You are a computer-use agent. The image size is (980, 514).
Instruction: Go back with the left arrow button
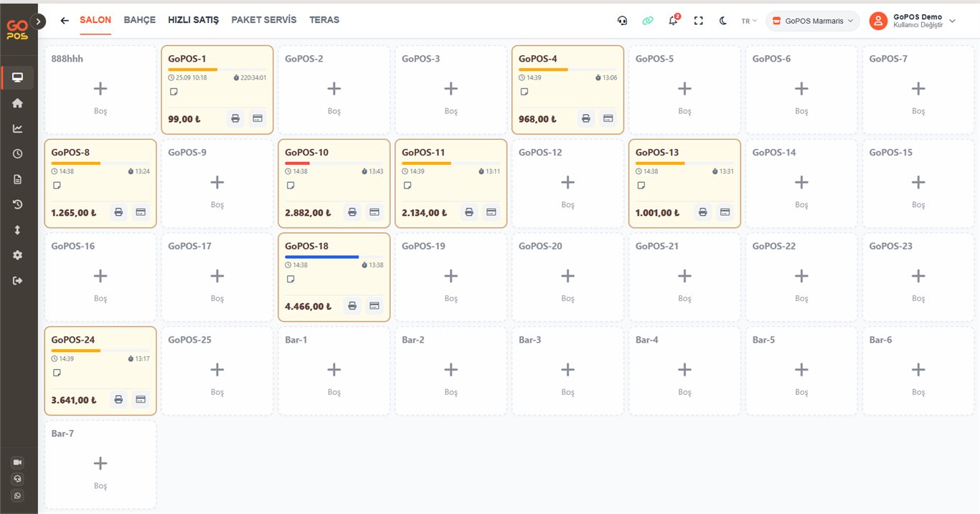pos(65,21)
